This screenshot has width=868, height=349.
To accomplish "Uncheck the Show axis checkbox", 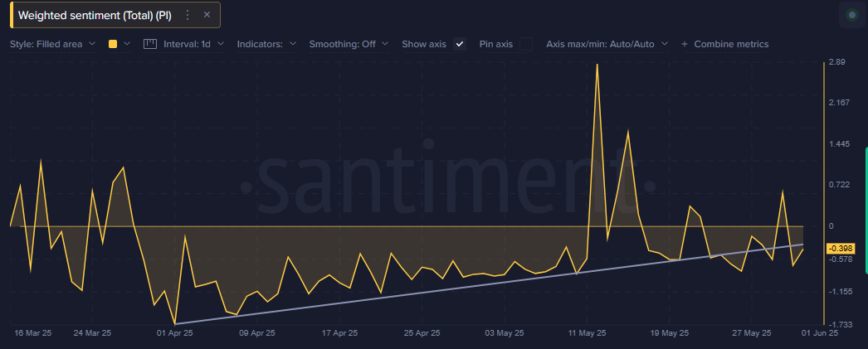I will tap(460, 44).
